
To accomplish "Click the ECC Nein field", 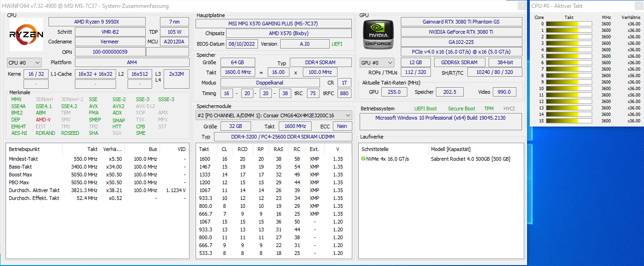I will coord(342,126).
